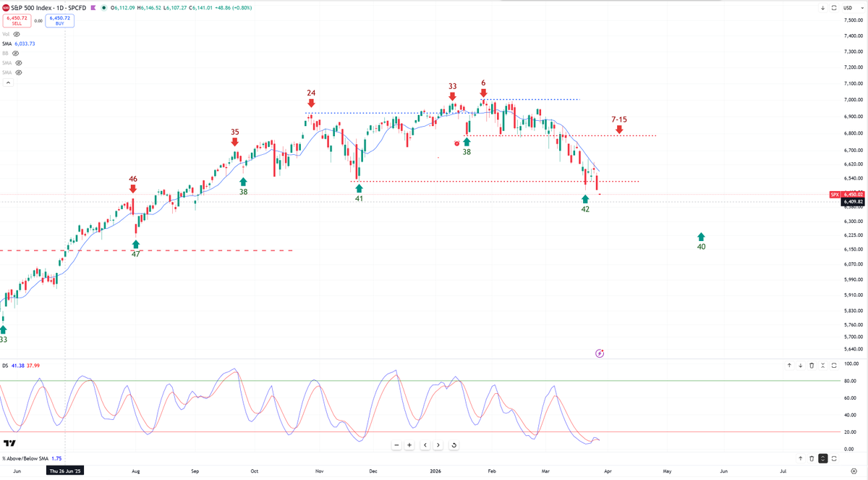868x480 pixels.
Task: Delete the % Above/Below SMA pane
Action: click(x=812, y=458)
